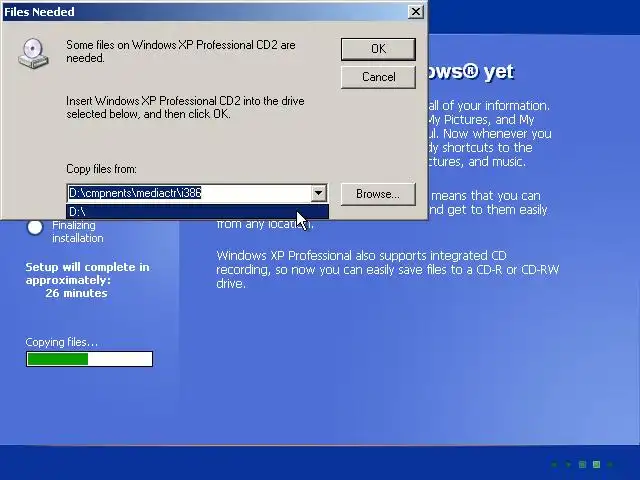Click the 'Copy files from:' label

[x=101, y=169]
